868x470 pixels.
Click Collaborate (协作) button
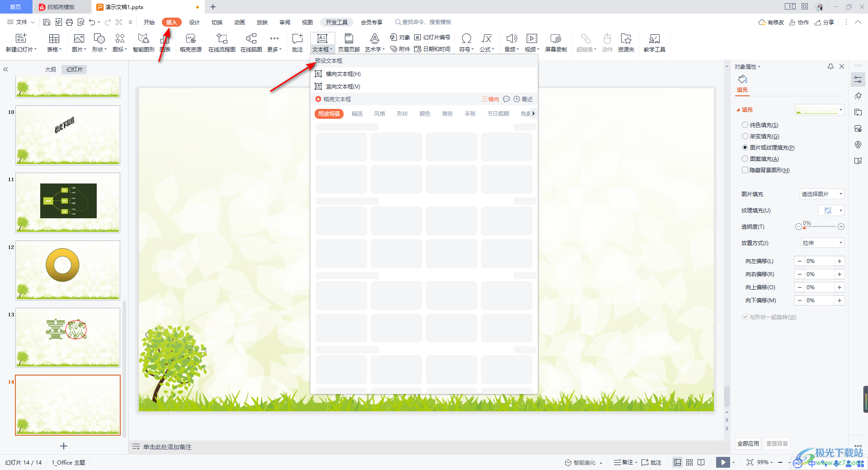799,22
